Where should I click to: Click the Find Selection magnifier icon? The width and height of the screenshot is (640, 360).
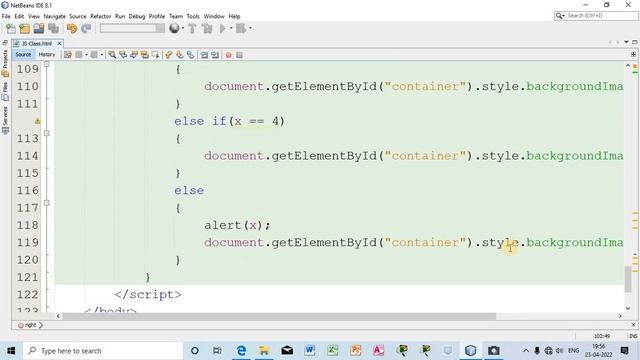tap(112, 55)
